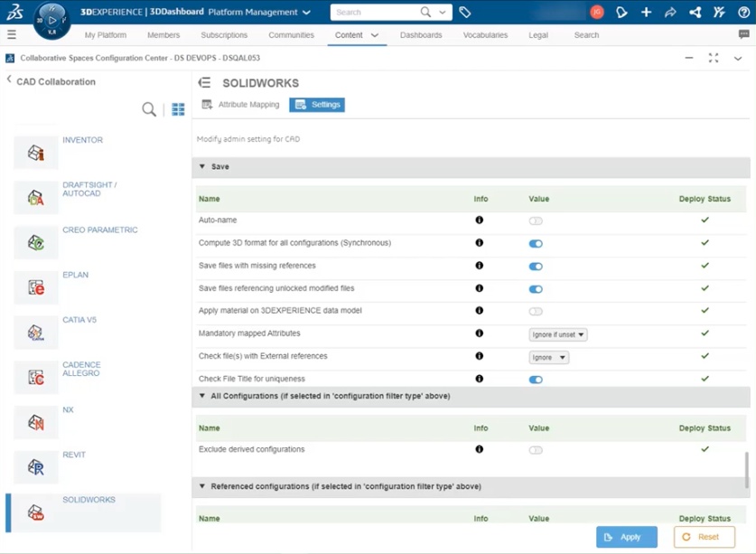Image resolution: width=756 pixels, height=554 pixels.
Task: Click info icon for Check File Title for uniqueness
Action: coord(480,379)
